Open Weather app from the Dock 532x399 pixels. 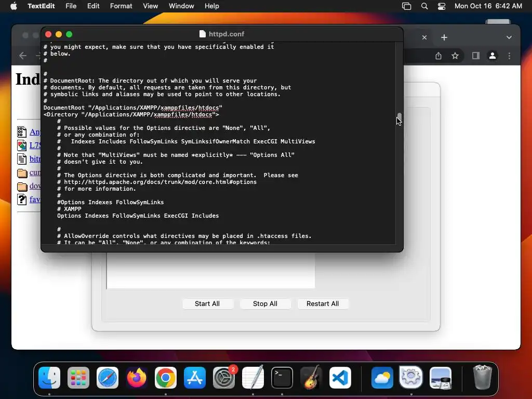coord(382,378)
